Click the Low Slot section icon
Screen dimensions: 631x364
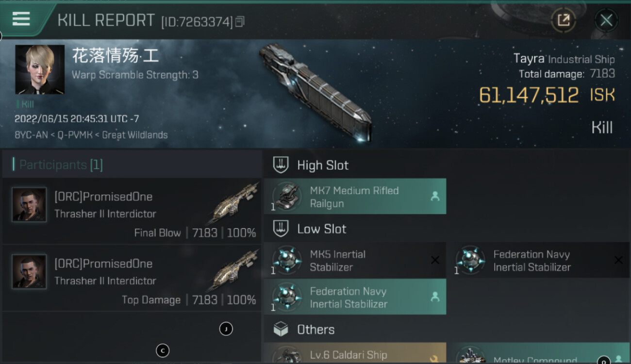[281, 229]
